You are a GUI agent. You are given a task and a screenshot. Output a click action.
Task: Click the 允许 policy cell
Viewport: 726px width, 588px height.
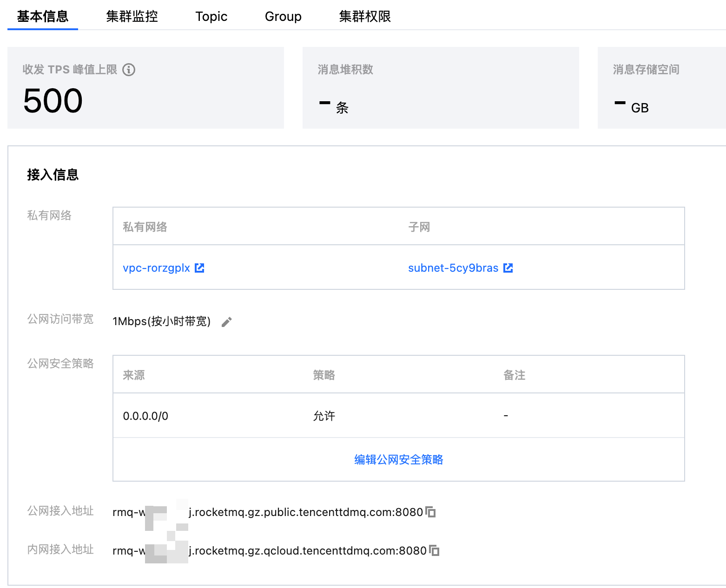[x=324, y=416]
